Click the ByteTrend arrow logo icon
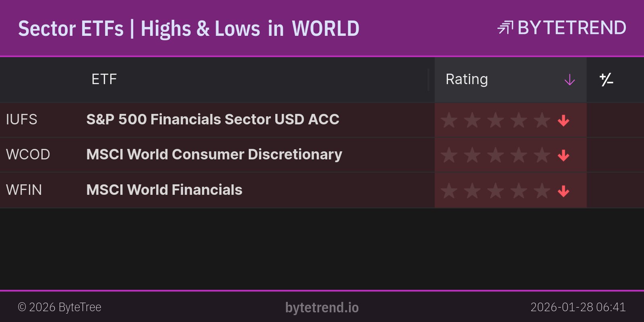Screen dimensions: 644x322 (x=505, y=28)
